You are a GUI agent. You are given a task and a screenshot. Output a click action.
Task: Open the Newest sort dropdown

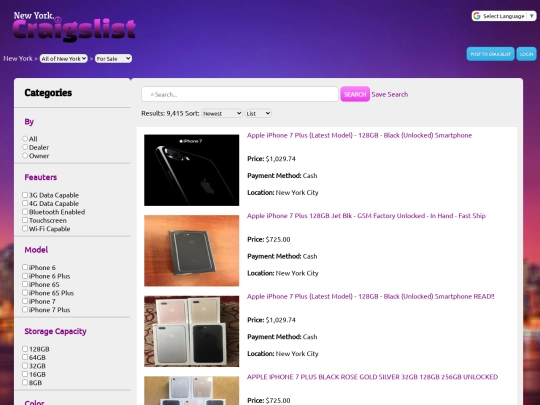point(222,113)
